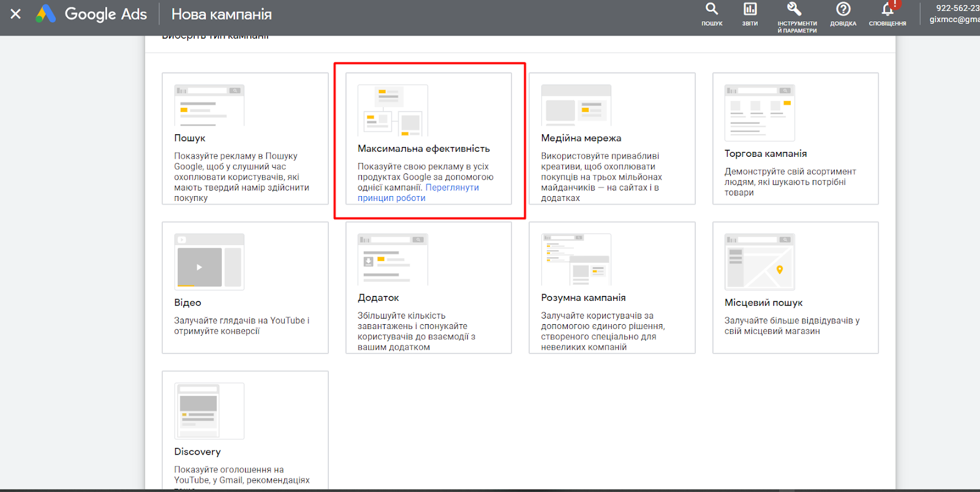Click the Shopping campaign illustration icon
The image size is (980, 492).
[759, 113]
